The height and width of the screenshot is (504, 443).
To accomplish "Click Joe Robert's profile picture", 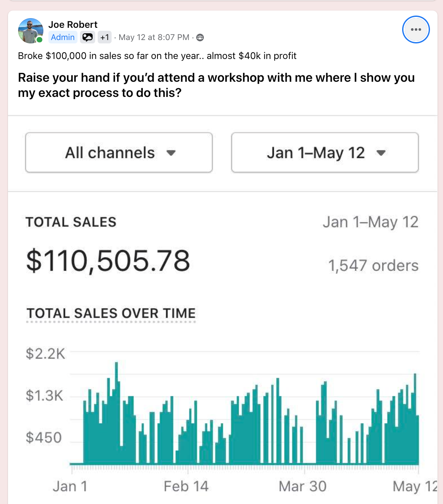I will point(30,31).
